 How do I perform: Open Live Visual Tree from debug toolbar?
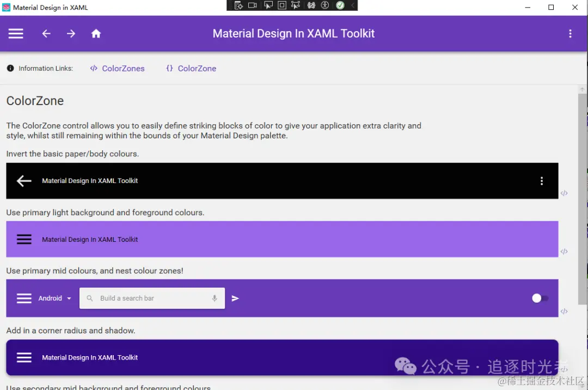point(238,5)
